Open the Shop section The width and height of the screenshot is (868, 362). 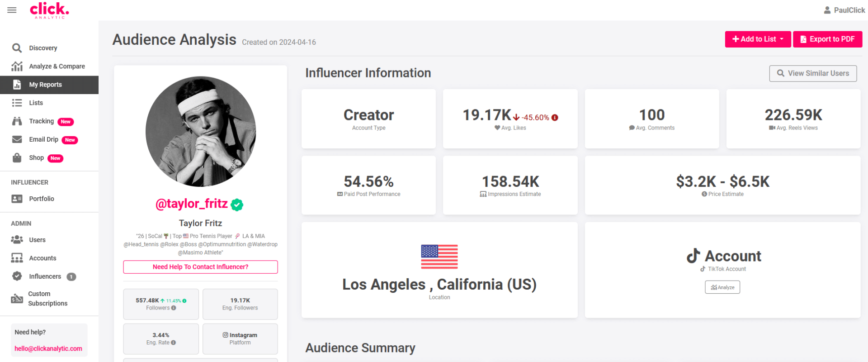(x=36, y=157)
